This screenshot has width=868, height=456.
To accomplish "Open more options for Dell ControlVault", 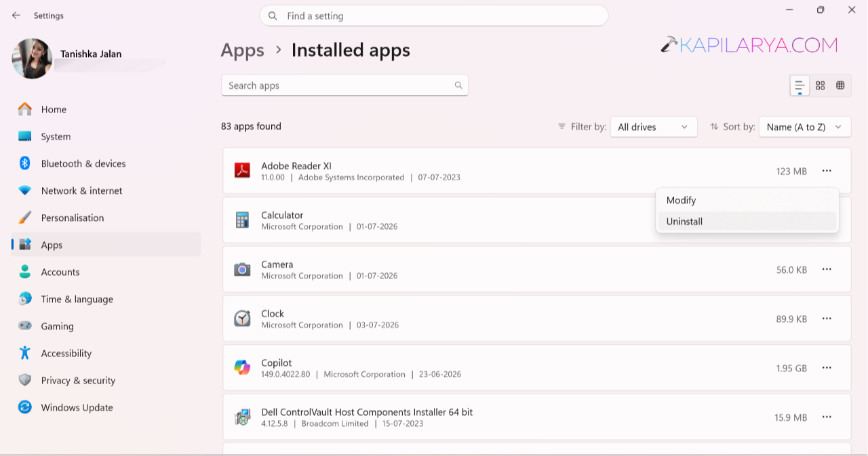I will [x=827, y=417].
